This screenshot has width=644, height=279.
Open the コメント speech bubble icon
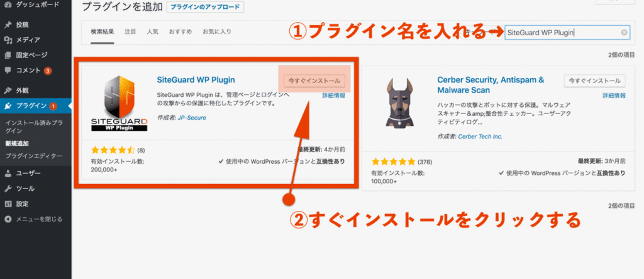(8, 71)
